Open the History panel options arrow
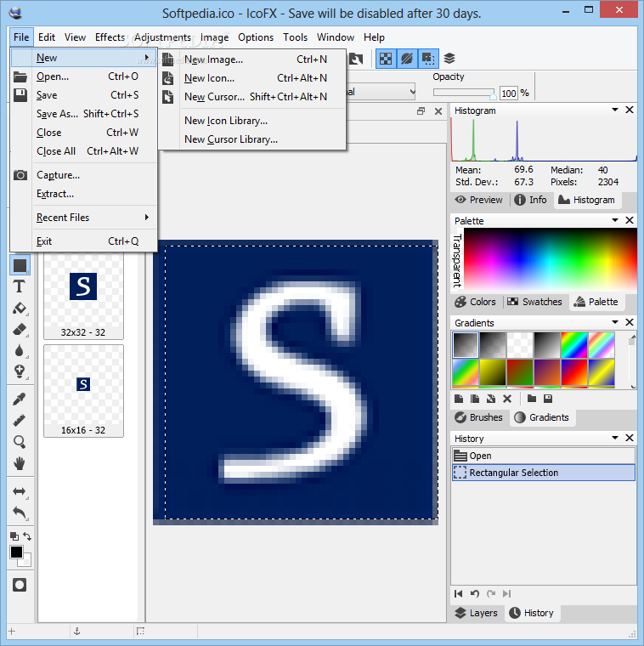 pyautogui.click(x=615, y=438)
